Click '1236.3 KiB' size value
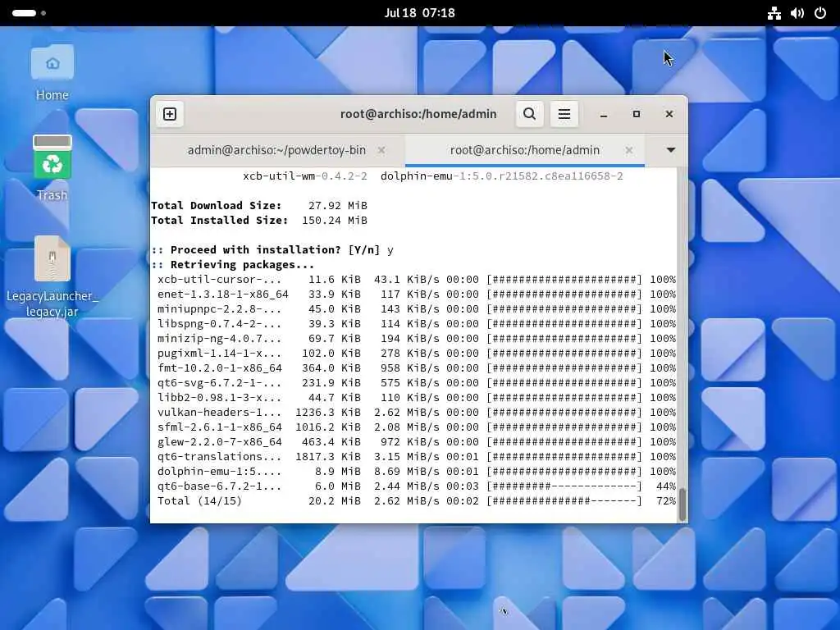Screen dimensions: 840x630 coord(328,413)
